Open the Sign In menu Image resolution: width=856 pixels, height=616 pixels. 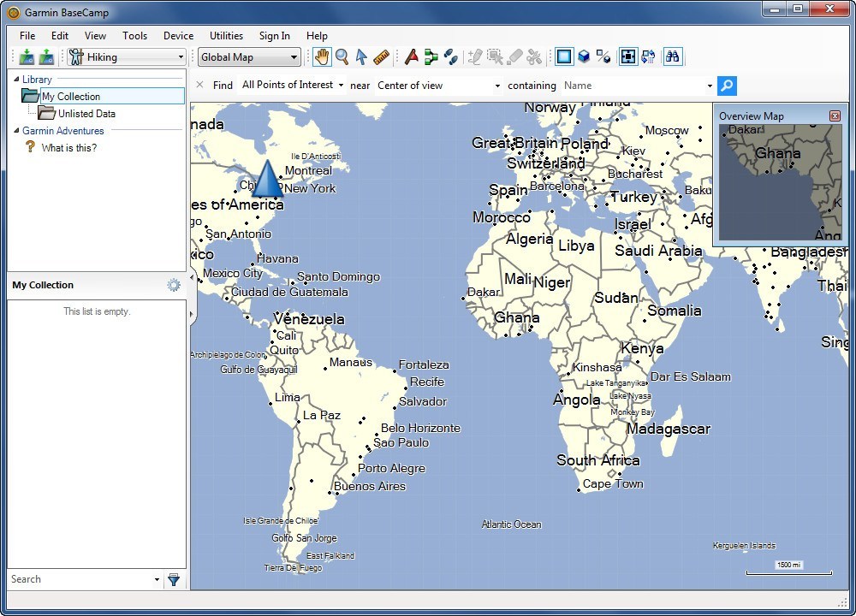pyautogui.click(x=275, y=35)
